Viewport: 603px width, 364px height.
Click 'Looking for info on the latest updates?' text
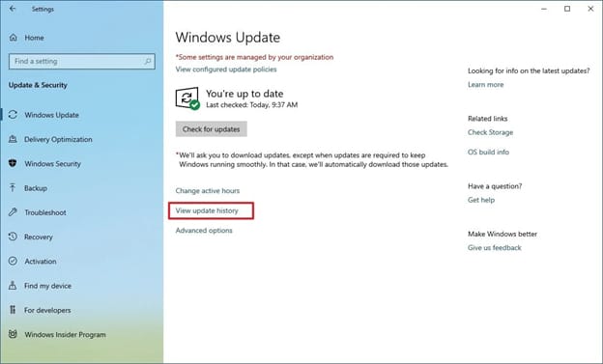click(x=529, y=70)
